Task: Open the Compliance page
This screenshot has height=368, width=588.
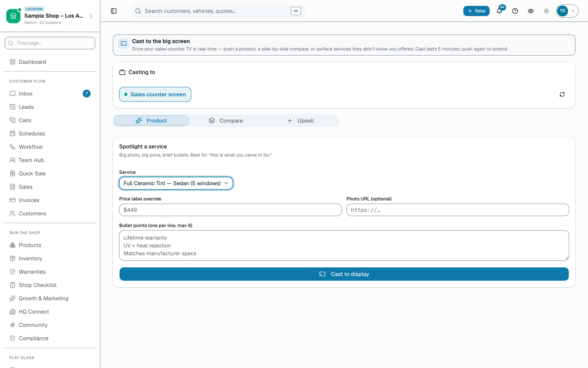Action: (50, 338)
